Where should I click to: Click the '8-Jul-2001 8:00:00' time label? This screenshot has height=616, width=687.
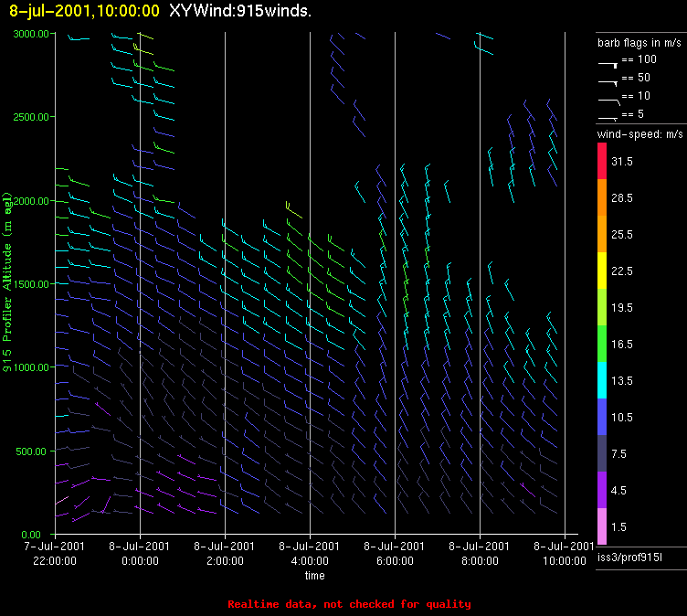[x=480, y=553]
